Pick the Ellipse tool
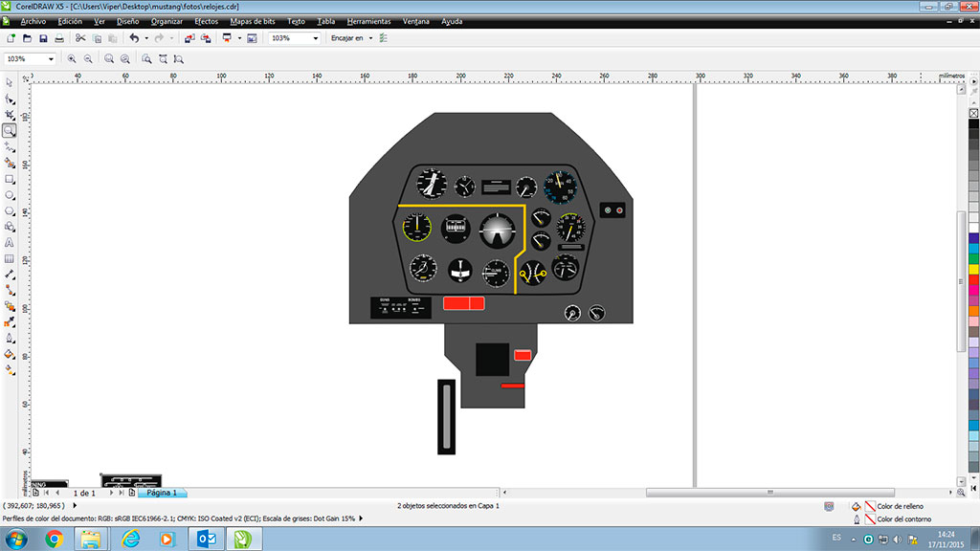The height and width of the screenshot is (551, 980). click(x=9, y=194)
